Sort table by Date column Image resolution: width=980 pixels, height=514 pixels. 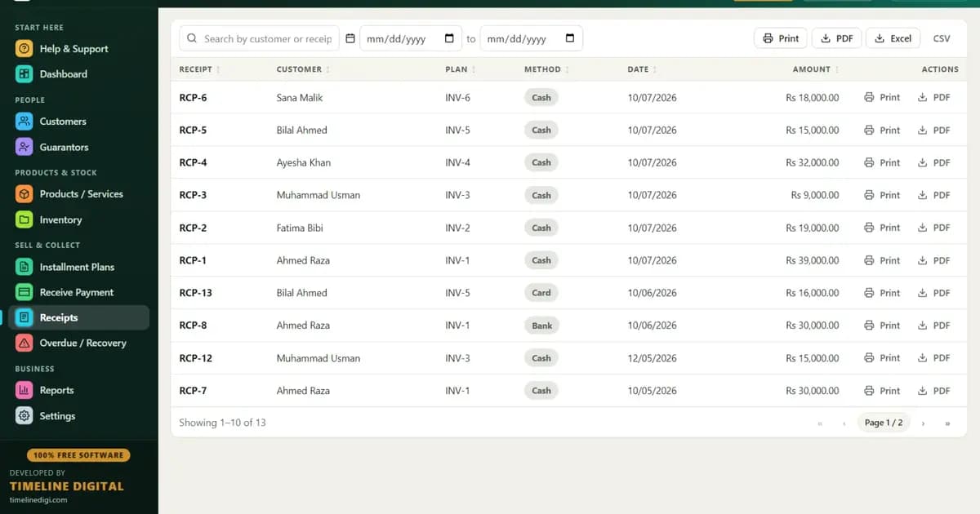pyautogui.click(x=642, y=69)
